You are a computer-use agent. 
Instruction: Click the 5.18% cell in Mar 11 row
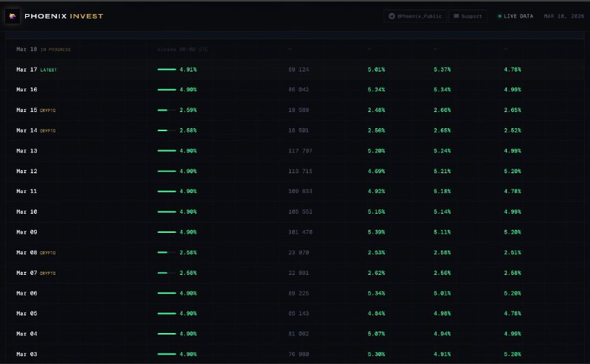click(x=442, y=192)
